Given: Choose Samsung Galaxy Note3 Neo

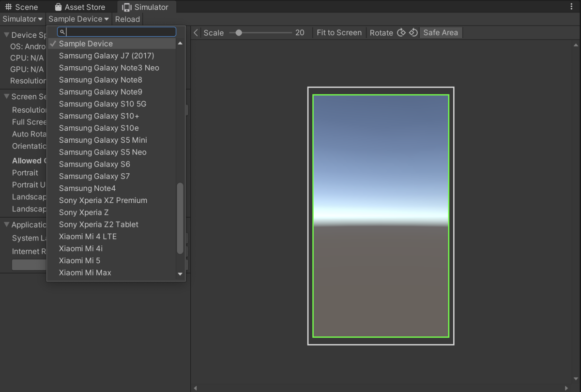Looking at the screenshot, I should (x=112, y=68).
